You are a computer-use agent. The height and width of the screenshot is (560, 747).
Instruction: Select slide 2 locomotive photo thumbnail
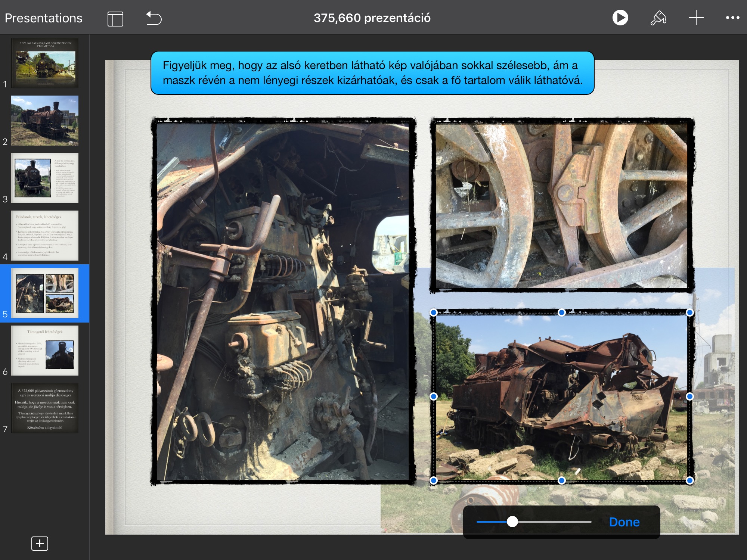pyautogui.click(x=45, y=120)
